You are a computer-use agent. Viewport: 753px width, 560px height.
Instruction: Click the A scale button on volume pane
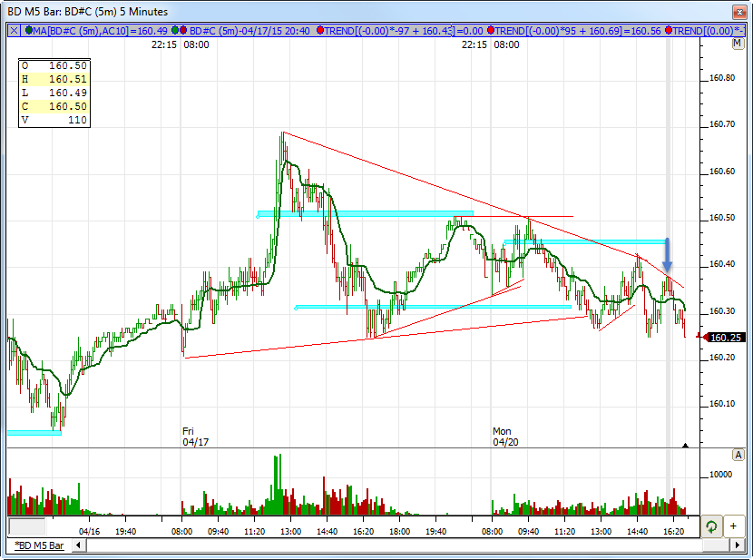(738, 455)
